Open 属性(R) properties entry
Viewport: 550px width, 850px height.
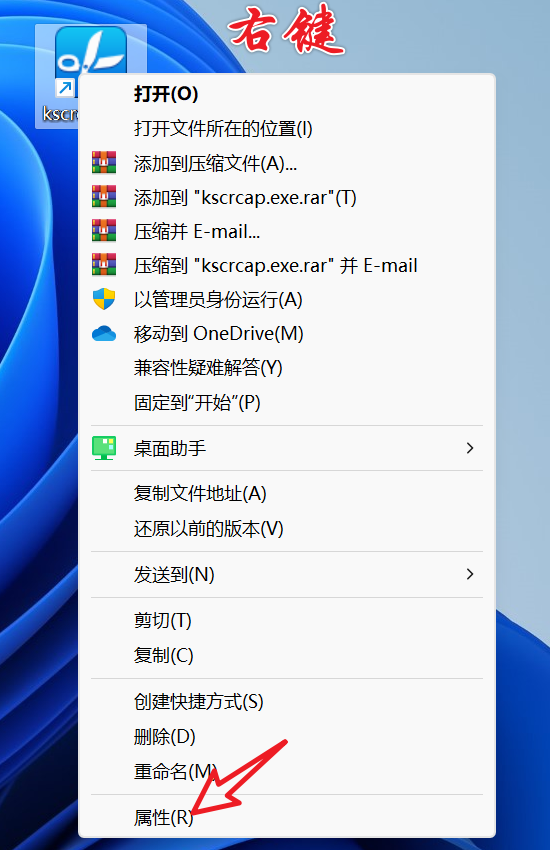click(164, 817)
